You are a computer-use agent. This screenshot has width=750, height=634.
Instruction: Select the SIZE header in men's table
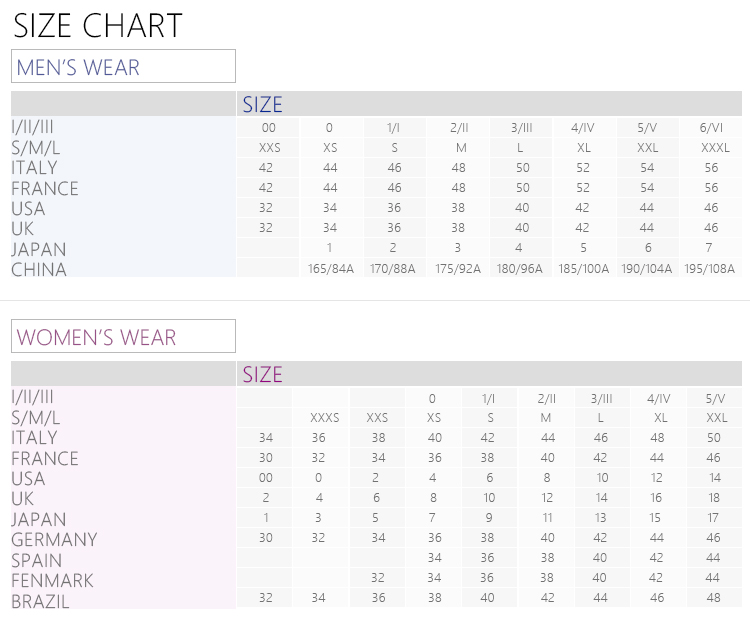(x=262, y=104)
